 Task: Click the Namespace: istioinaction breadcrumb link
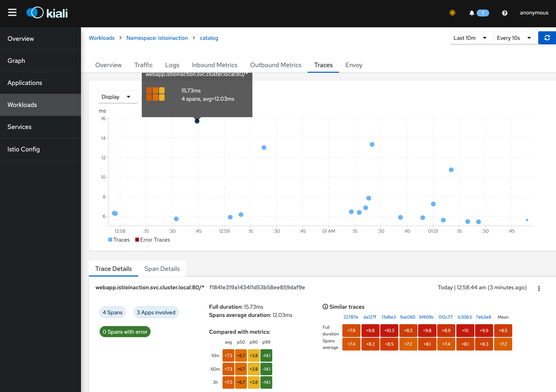(157, 38)
